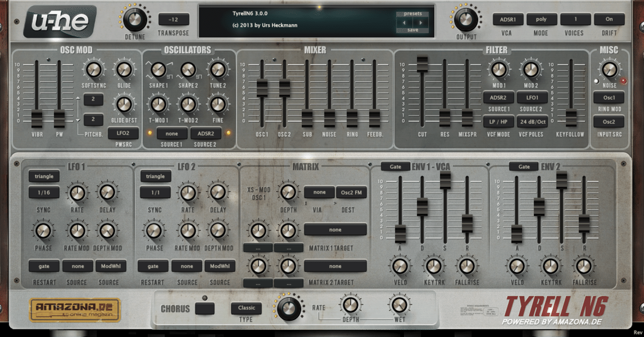Open the VCA ADSR1 selector
This screenshot has height=337, width=644.
click(508, 20)
